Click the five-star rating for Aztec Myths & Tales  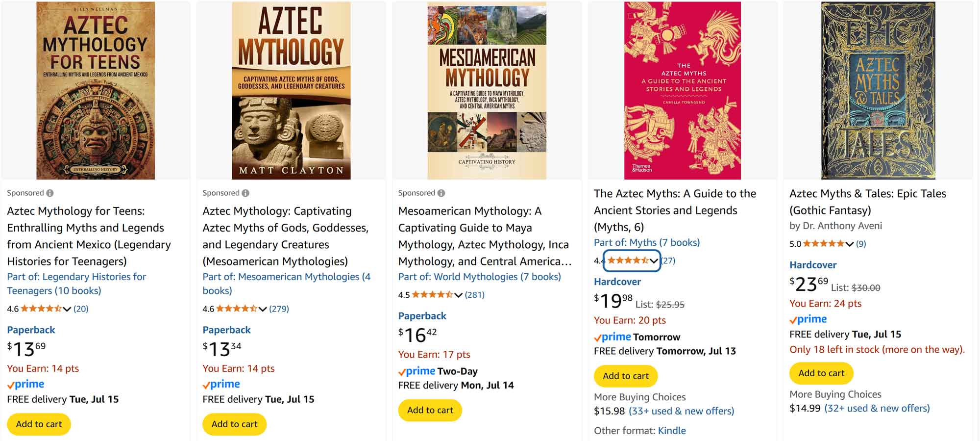pos(823,244)
